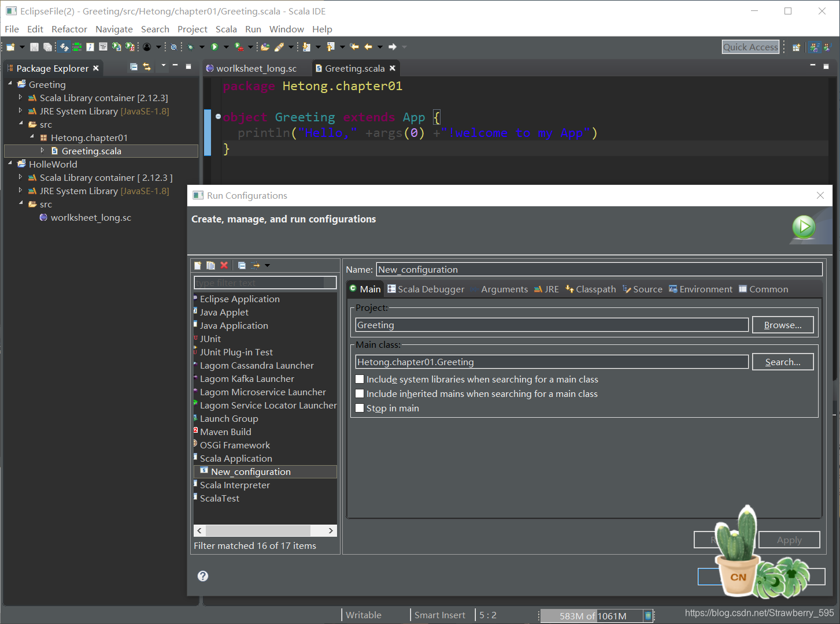Image resolution: width=840 pixels, height=624 pixels.
Task: Open the Refactor menu
Action: (x=69, y=29)
